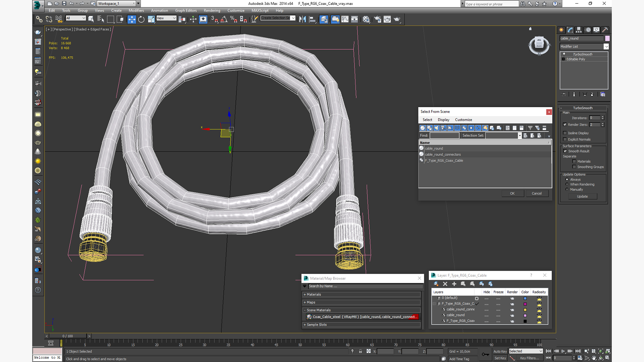The height and width of the screenshot is (362, 644).
Task: Open the View reference coordinate dropdown
Action: (166, 18)
